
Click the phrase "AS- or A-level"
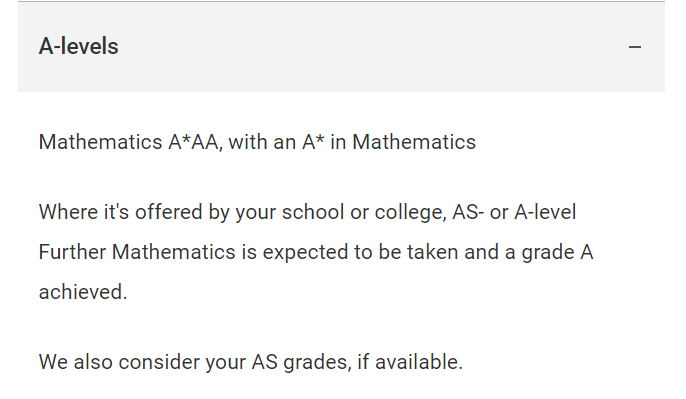(x=514, y=212)
